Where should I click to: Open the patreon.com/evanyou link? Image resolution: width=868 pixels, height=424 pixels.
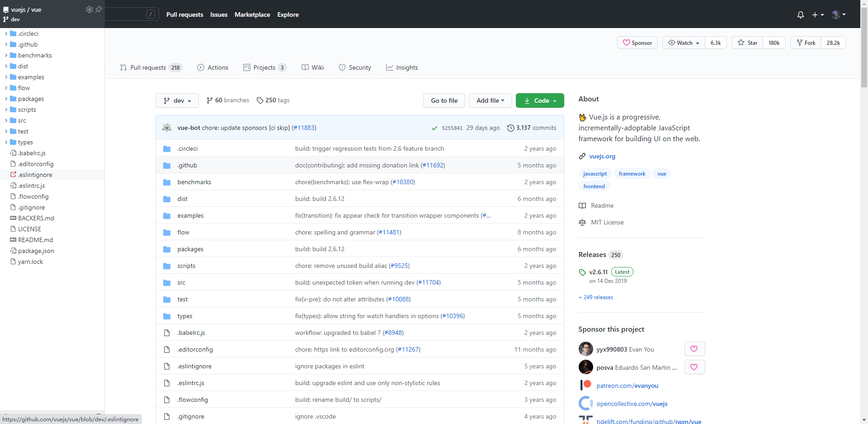pos(627,386)
